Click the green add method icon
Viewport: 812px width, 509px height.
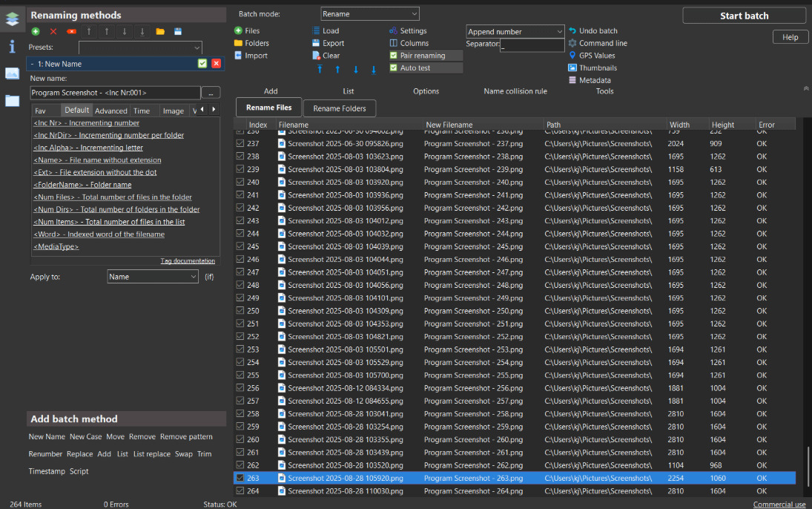click(x=36, y=31)
